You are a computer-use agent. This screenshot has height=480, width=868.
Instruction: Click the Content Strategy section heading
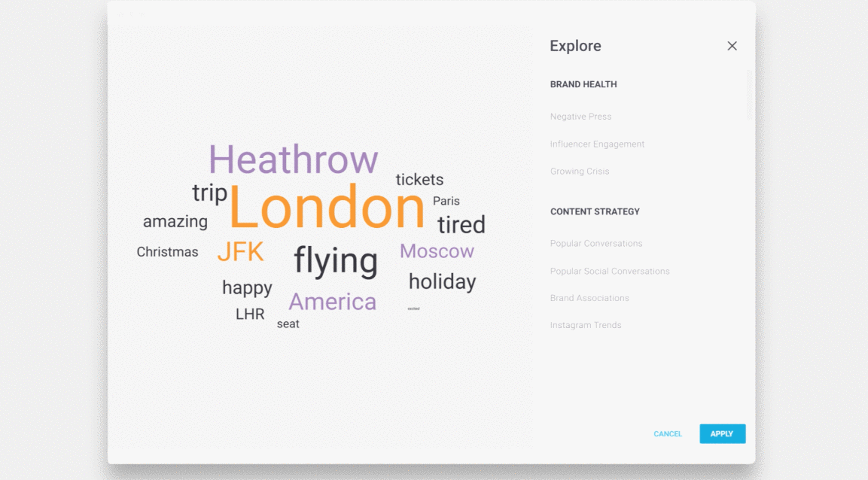(595, 212)
